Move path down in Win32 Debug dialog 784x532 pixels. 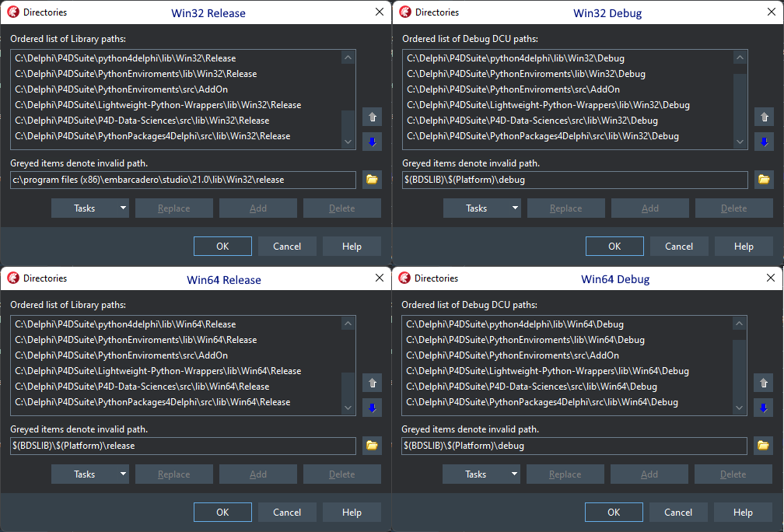coord(764,142)
